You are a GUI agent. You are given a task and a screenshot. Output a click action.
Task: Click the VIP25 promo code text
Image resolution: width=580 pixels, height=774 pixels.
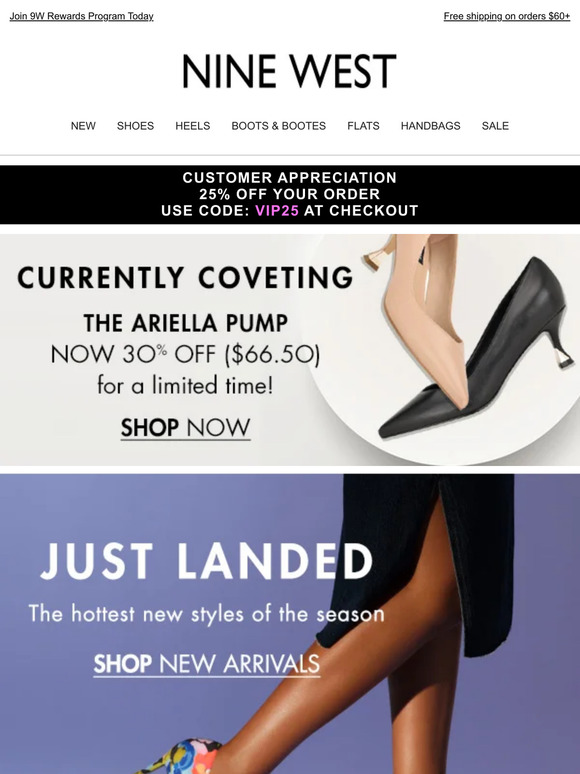click(x=277, y=211)
